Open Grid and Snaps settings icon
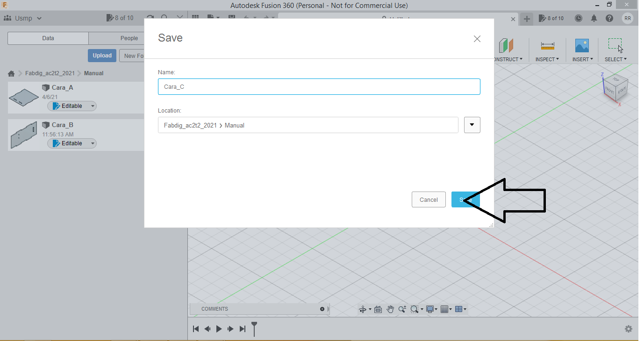The height and width of the screenshot is (341, 644). [444, 309]
